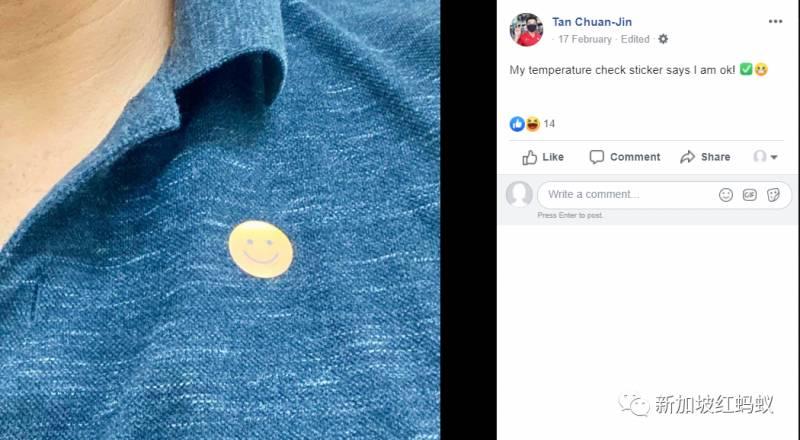Click the commenter avatar beside comment box
Image resolution: width=800 pixels, height=440 pixels.
(x=519, y=194)
